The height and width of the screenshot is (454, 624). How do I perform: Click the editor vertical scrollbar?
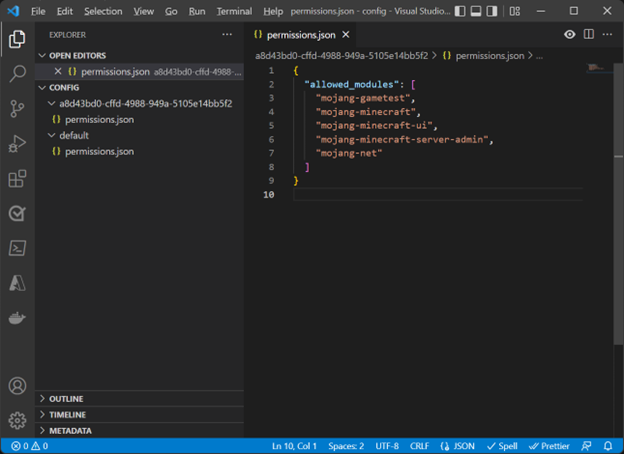point(618,203)
